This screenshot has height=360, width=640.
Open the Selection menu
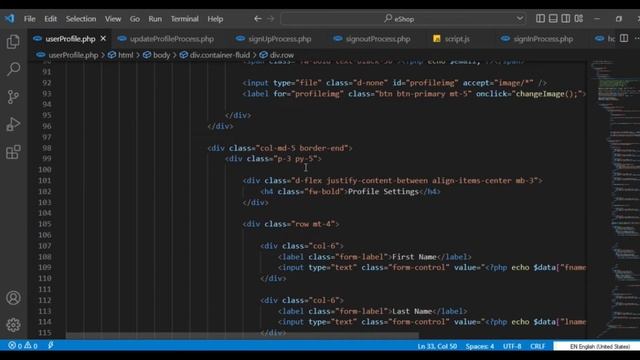[81, 19]
